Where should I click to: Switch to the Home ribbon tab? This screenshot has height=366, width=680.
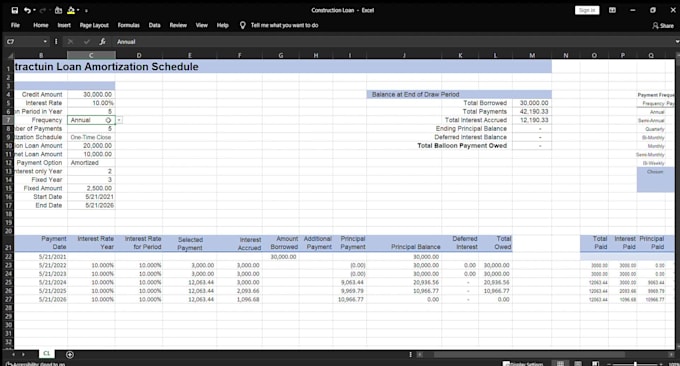(41, 25)
